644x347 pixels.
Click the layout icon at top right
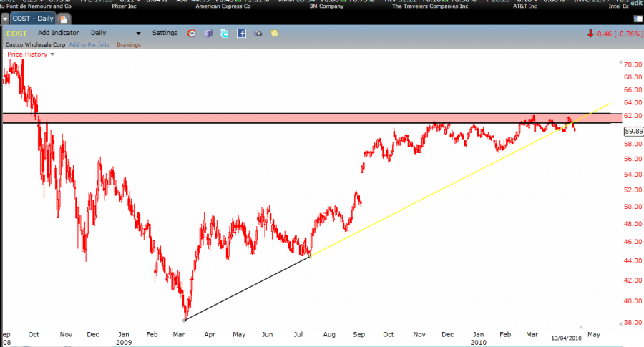pyautogui.click(x=638, y=19)
